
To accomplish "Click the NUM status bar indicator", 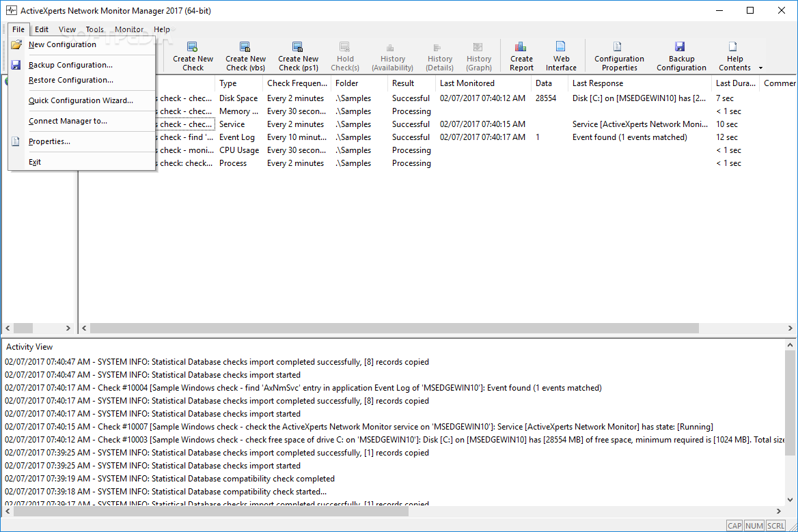I will click(x=754, y=526).
